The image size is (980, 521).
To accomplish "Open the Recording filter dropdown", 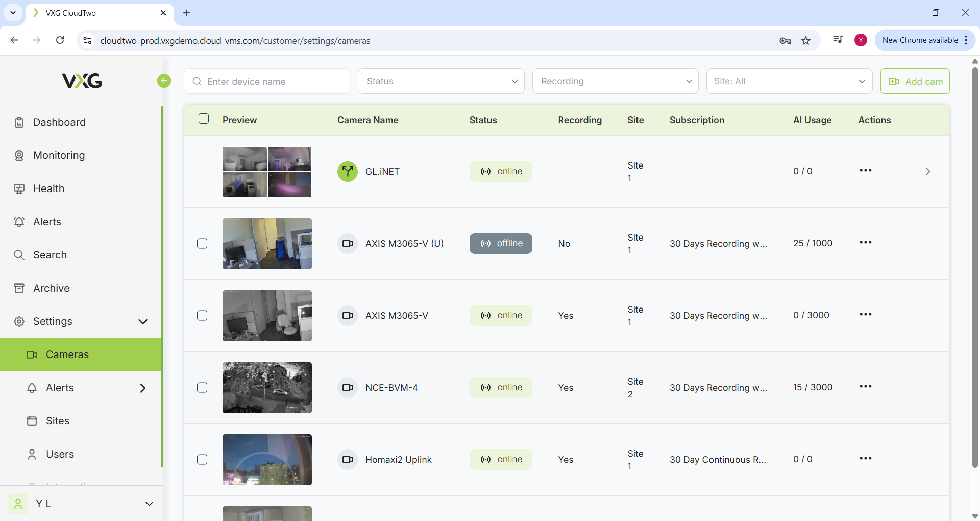I will click(x=615, y=81).
